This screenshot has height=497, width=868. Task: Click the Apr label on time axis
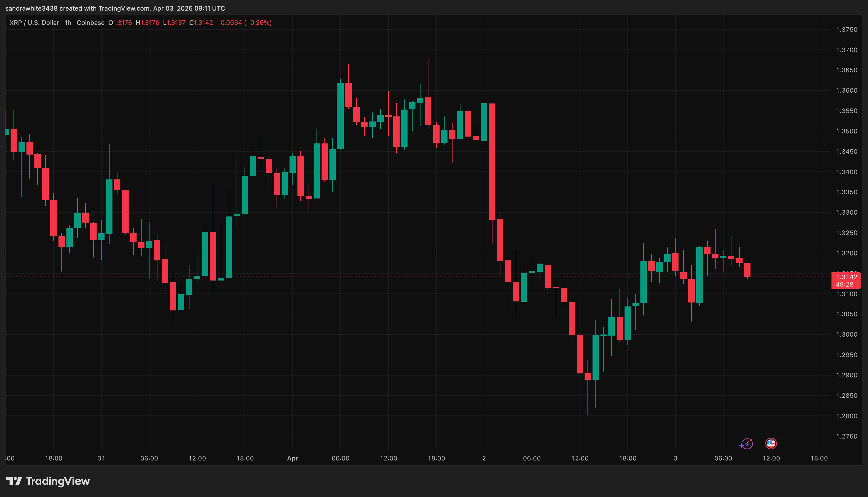pyautogui.click(x=292, y=458)
